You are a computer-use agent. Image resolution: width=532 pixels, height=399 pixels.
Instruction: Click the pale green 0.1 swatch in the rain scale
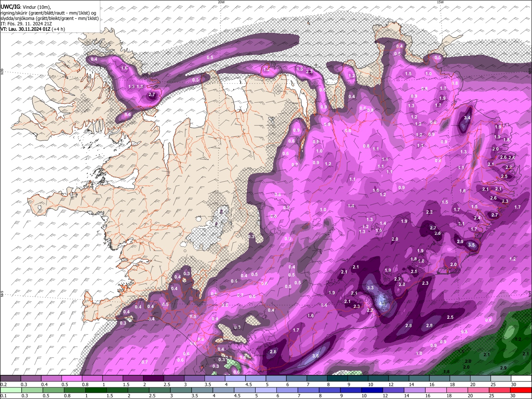(11, 390)
